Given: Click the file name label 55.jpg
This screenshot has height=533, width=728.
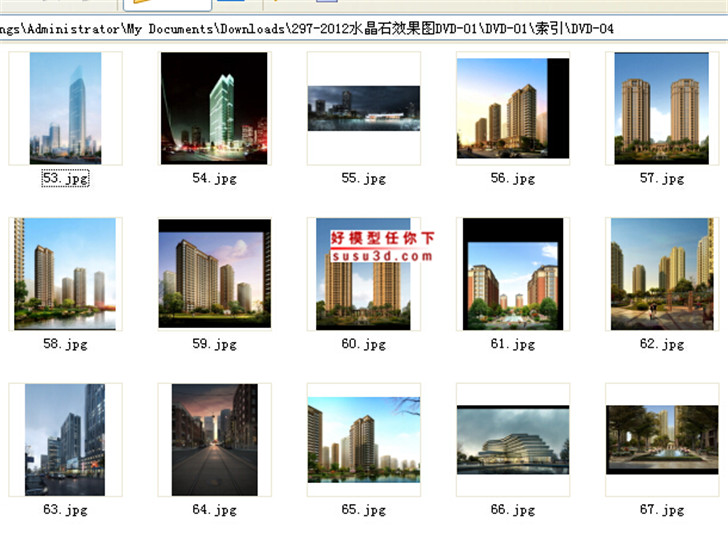Looking at the screenshot, I should (364, 178).
